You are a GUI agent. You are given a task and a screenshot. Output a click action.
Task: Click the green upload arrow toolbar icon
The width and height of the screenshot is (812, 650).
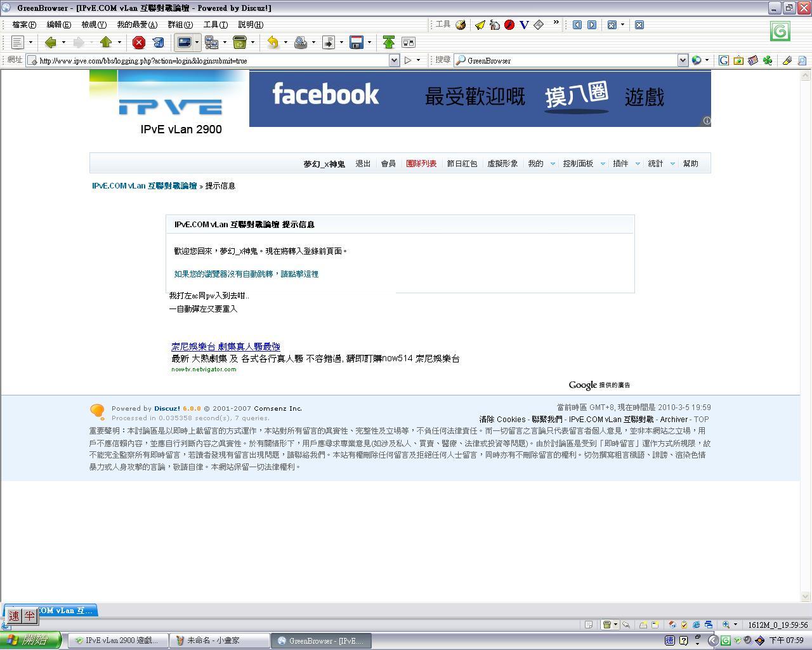coord(389,43)
